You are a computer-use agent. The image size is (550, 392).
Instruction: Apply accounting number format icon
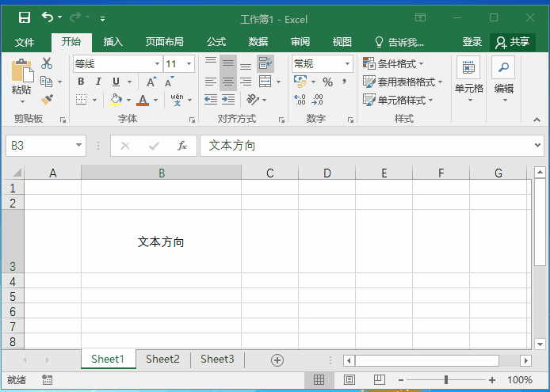pyautogui.click(x=300, y=82)
